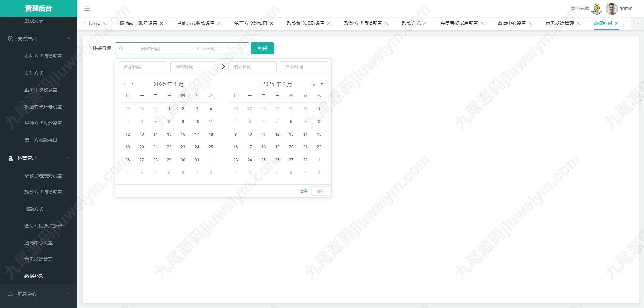Collapse the 支付产品 sidebar section
The width and height of the screenshot is (644, 308).
point(68,38)
